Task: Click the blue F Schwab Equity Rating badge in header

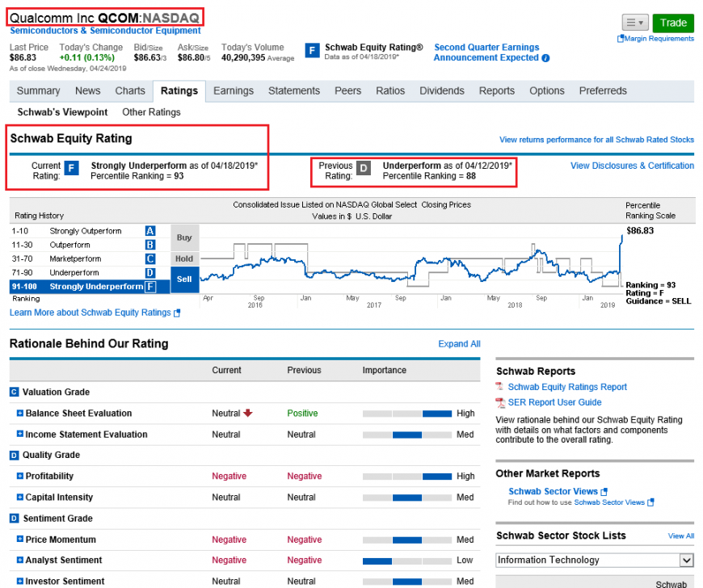Action: pos(312,51)
